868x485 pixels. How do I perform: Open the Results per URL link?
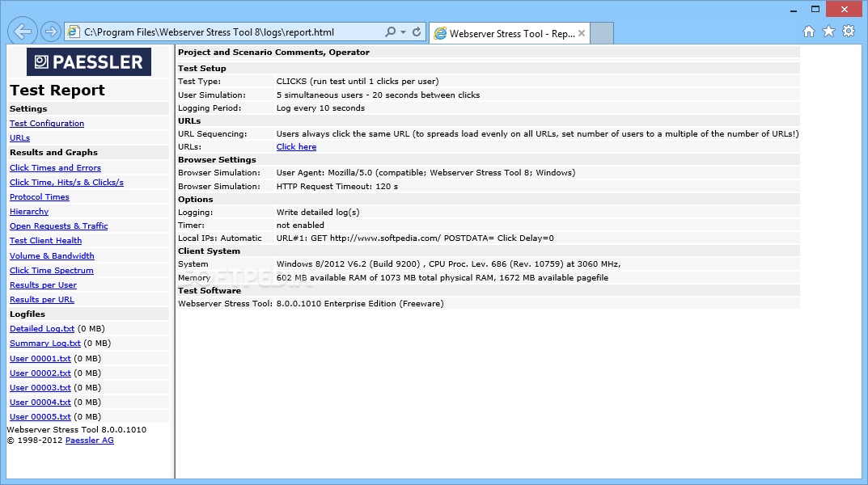(42, 299)
